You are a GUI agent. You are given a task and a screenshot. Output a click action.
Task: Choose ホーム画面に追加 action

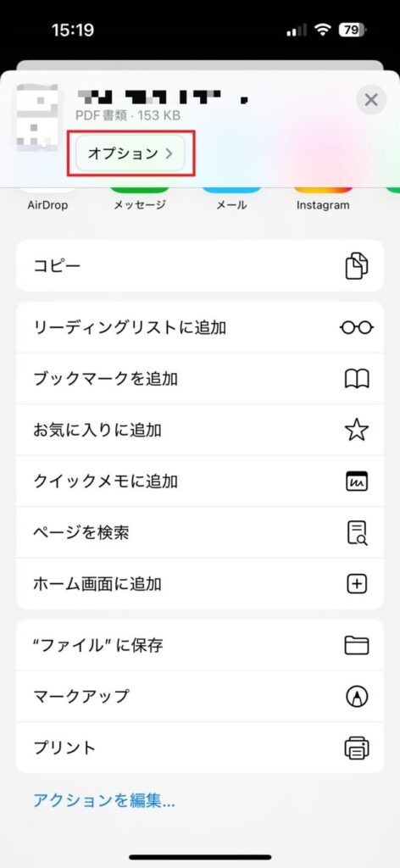click(200, 583)
